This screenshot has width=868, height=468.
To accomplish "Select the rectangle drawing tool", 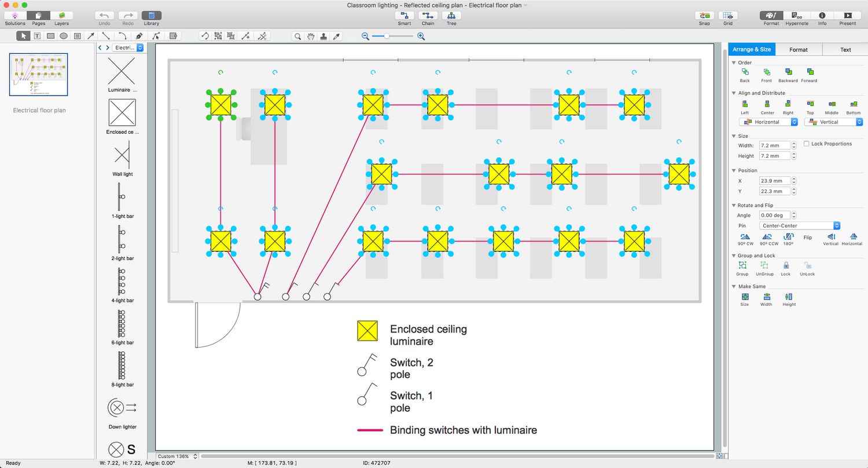I will coord(50,36).
